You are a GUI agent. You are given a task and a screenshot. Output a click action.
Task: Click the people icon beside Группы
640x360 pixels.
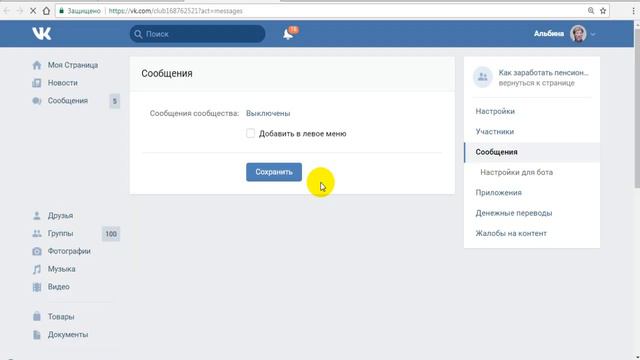(x=37, y=233)
